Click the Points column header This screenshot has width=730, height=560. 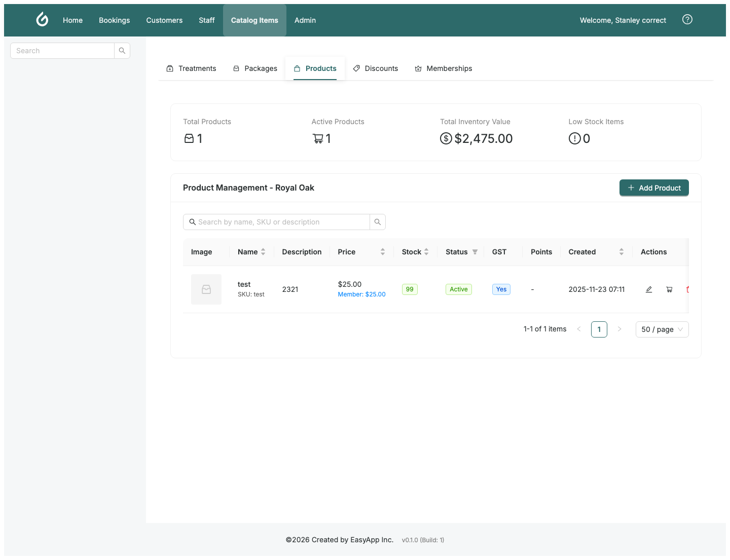541,252
